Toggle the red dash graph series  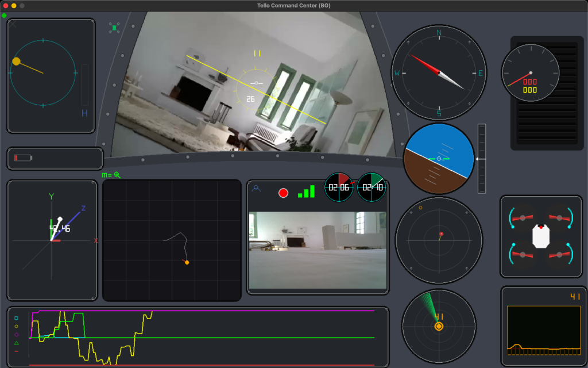(16, 351)
